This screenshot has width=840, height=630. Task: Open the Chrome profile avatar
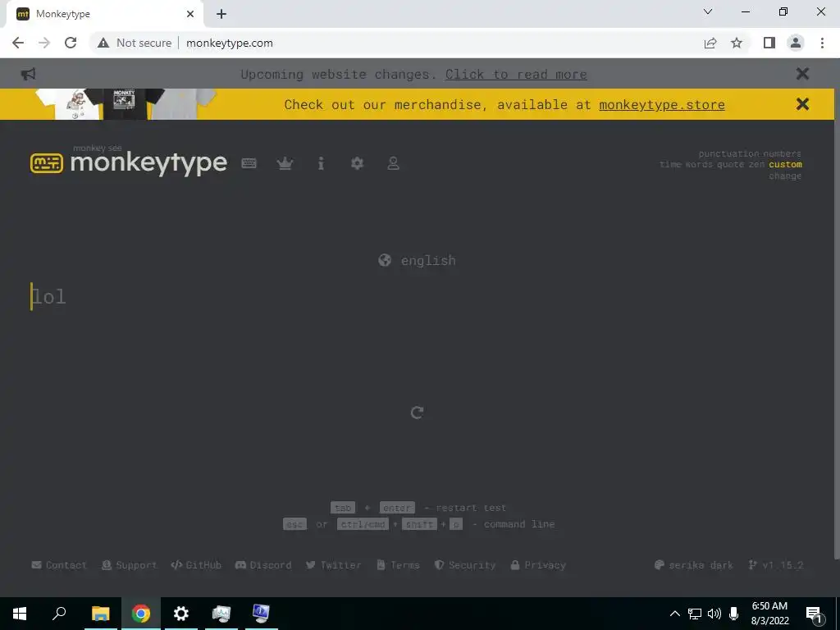[796, 43]
